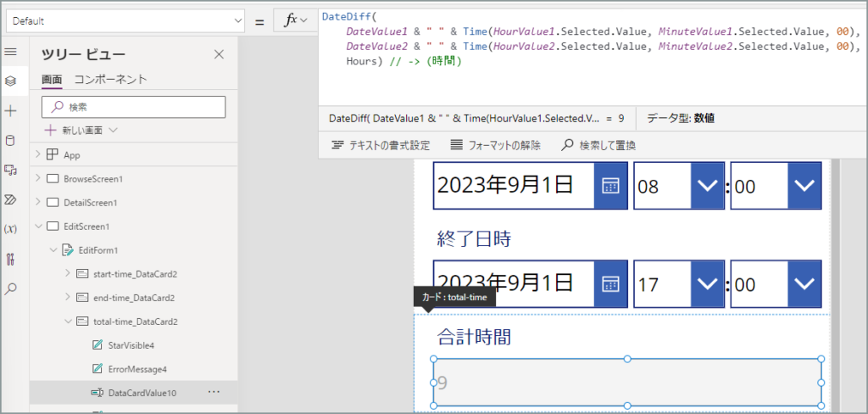
Task: Select start-time_DataCard2 in the tree
Action: click(x=136, y=274)
